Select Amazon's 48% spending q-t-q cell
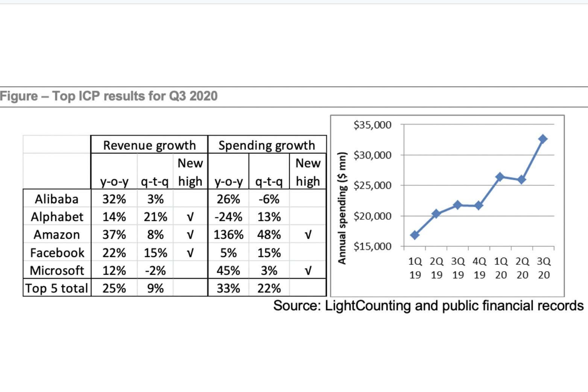 click(269, 234)
